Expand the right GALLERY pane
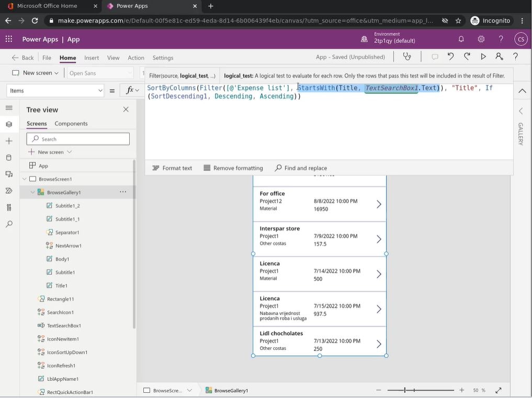The height and width of the screenshot is (398, 532). tap(521, 111)
